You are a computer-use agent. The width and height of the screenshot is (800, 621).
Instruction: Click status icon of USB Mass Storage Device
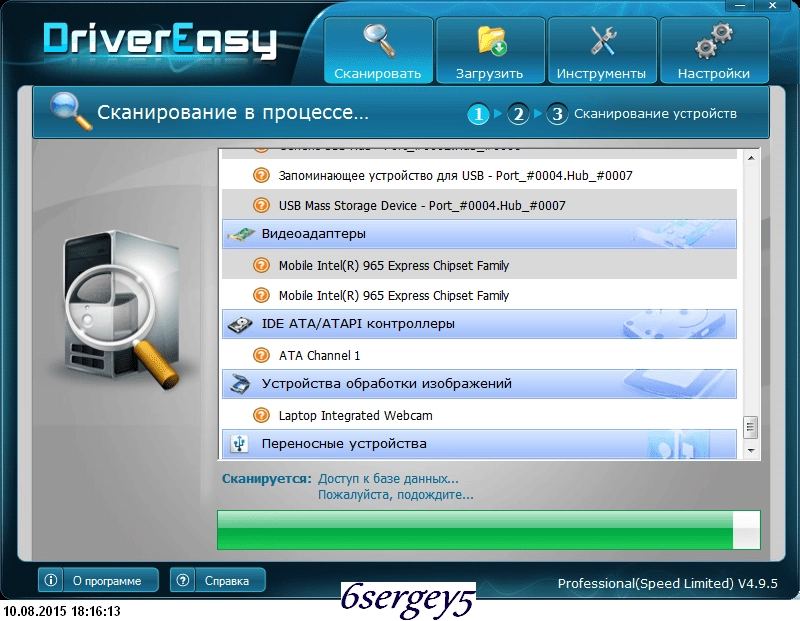click(x=261, y=205)
